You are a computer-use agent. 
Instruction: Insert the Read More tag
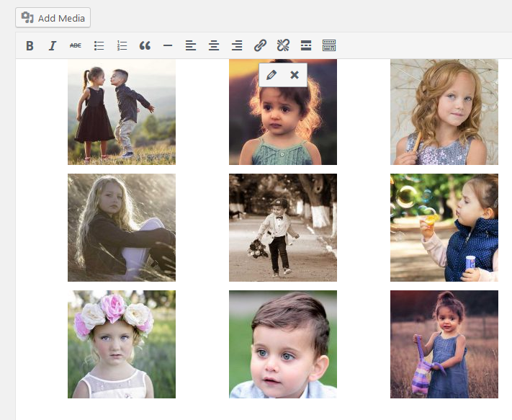coord(306,46)
